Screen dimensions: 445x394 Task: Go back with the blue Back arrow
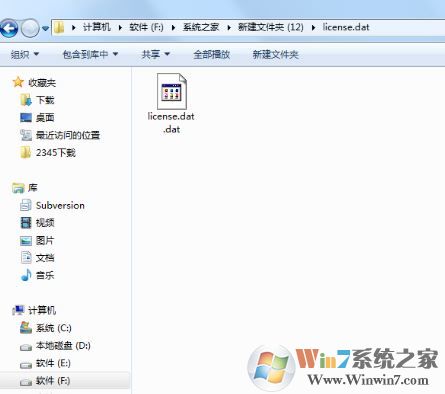pos(9,28)
